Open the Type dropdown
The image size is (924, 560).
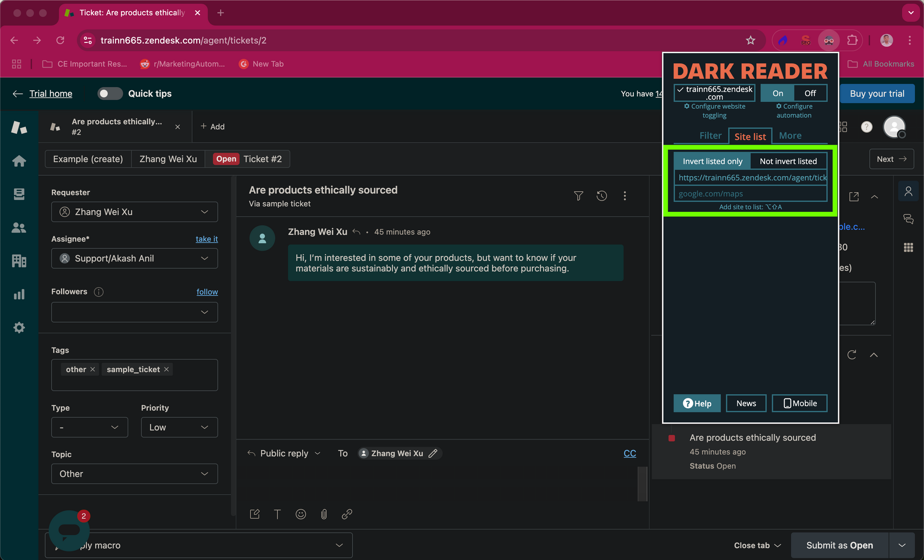(x=90, y=428)
